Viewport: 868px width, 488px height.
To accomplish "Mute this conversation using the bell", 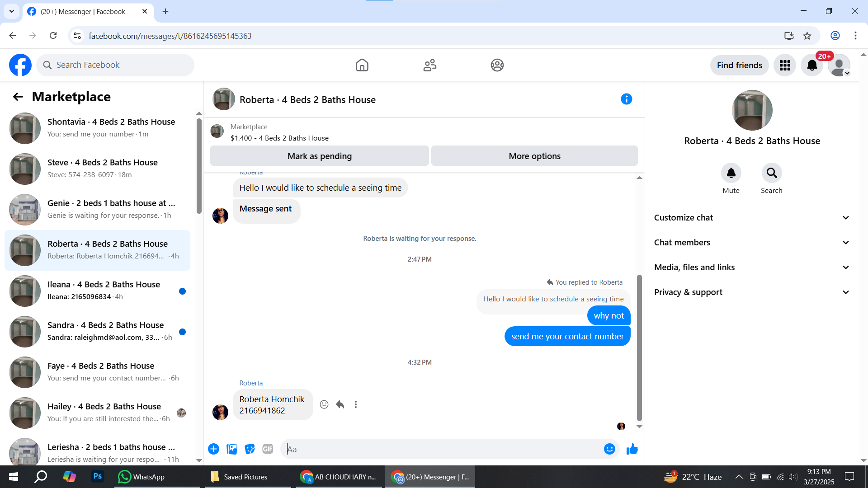I will pos(731,173).
